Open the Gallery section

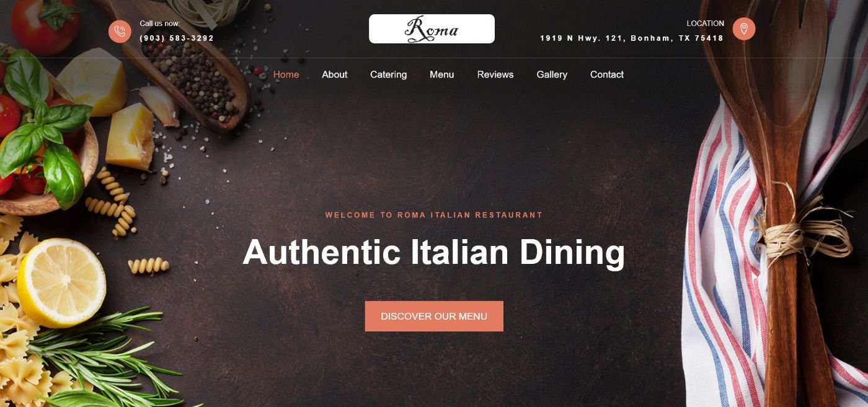point(552,74)
